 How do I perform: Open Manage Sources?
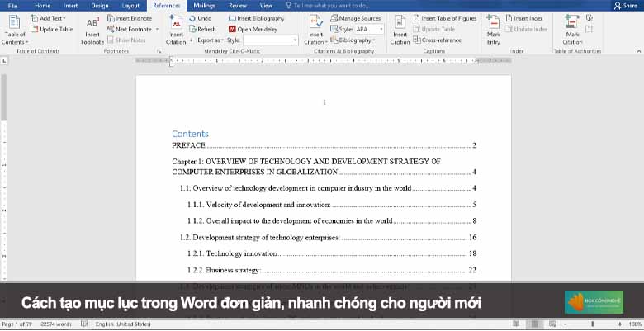pos(356,18)
